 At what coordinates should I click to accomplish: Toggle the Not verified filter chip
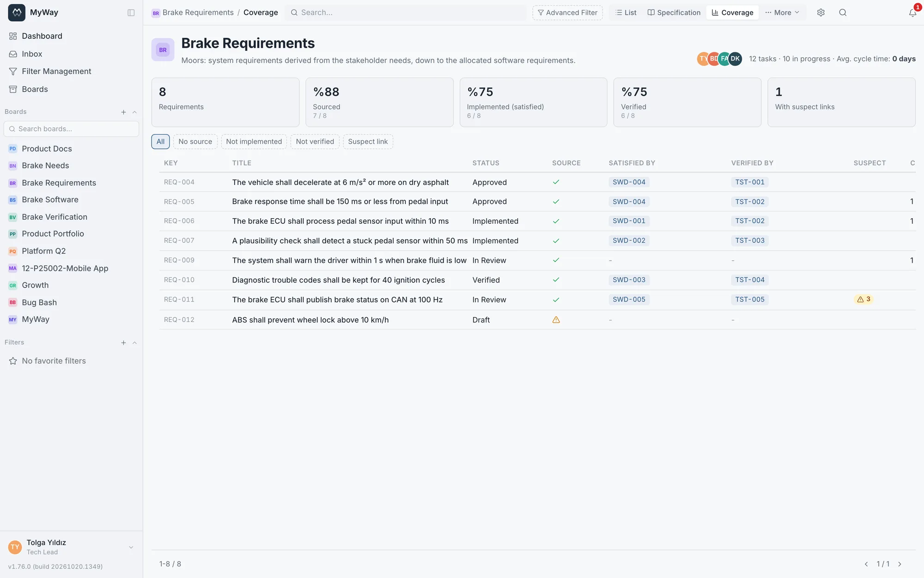pos(315,141)
